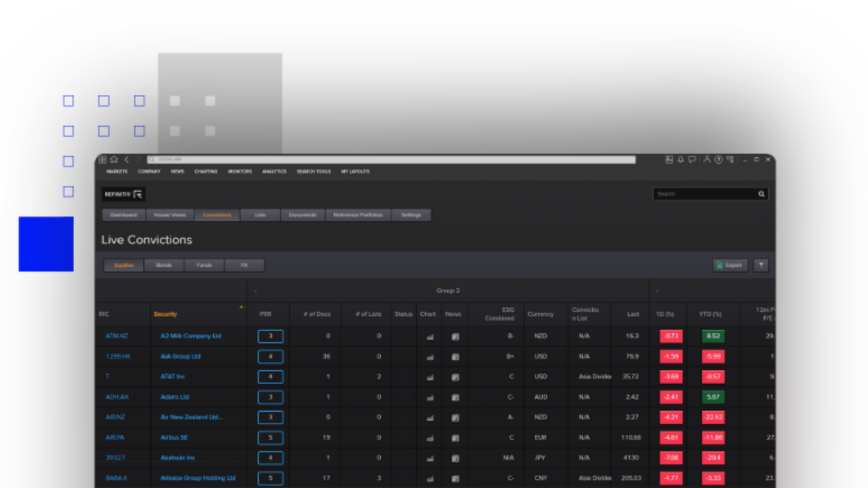Open the MY LAYOUTS menu
The width and height of the screenshot is (868, 488).
(x=355, y=171)
